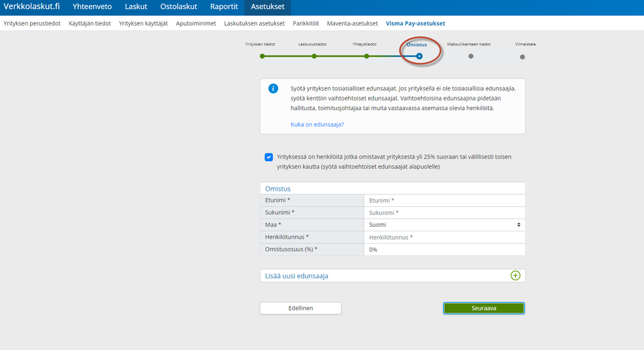Click the green plus icon

point(515,275)
